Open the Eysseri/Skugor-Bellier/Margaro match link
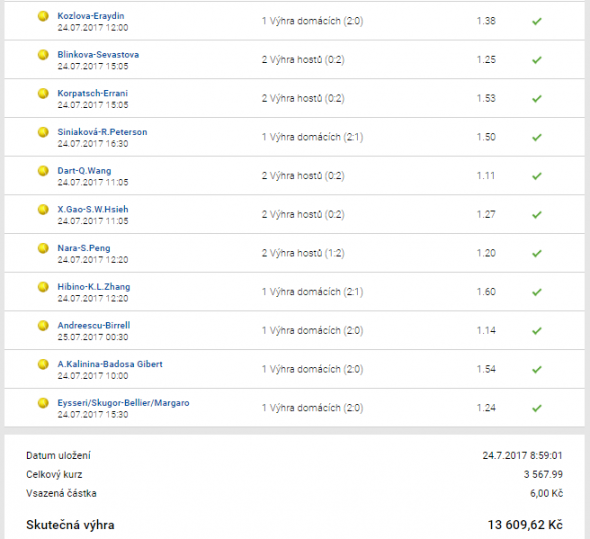590x539 pixels. click(x=123, y=403)
